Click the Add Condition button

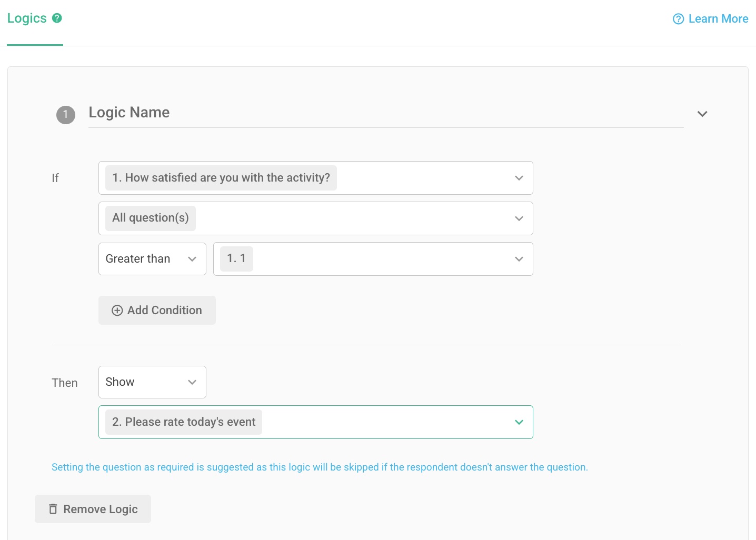coord(156,311)
